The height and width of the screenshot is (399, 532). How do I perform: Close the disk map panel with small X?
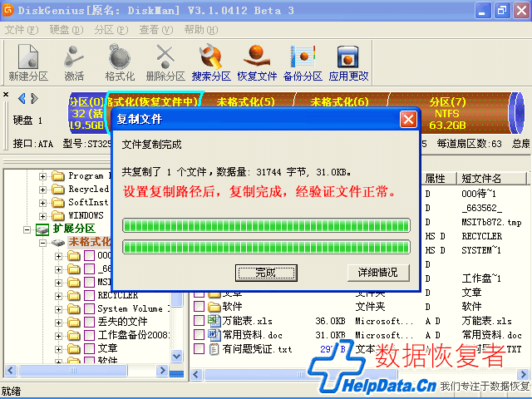6,94
